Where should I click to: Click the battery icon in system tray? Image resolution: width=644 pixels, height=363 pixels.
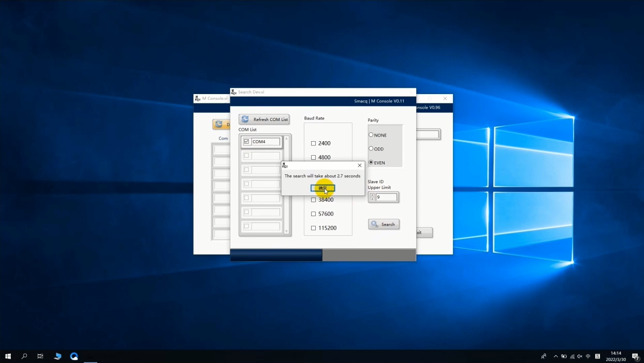564,356
